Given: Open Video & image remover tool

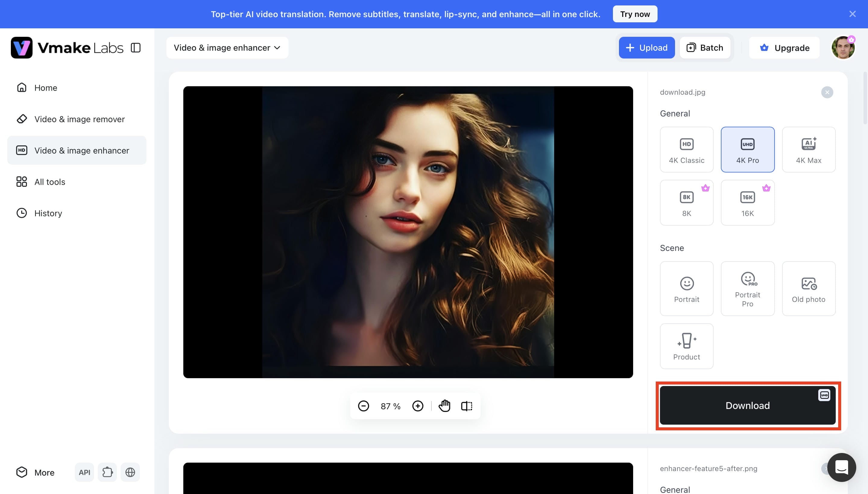Looking at the screenshot, I should [77, 119].
